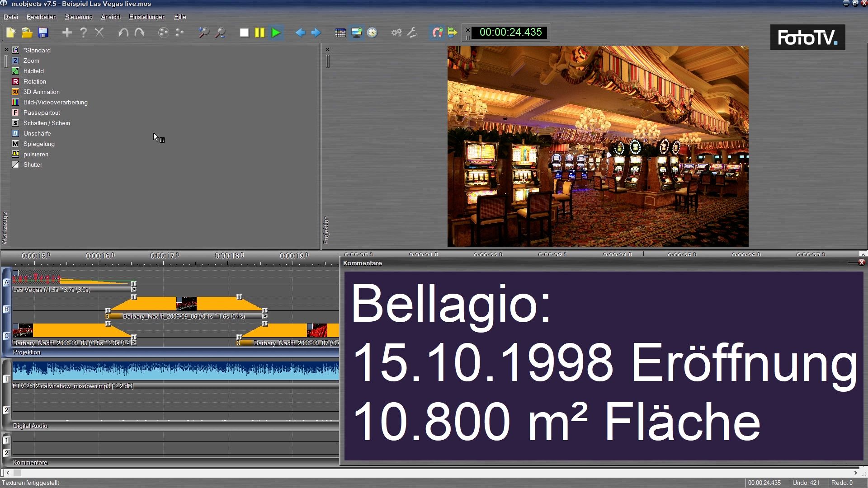
Task: Click the wrench tool icon
Action: pos(412,33)
